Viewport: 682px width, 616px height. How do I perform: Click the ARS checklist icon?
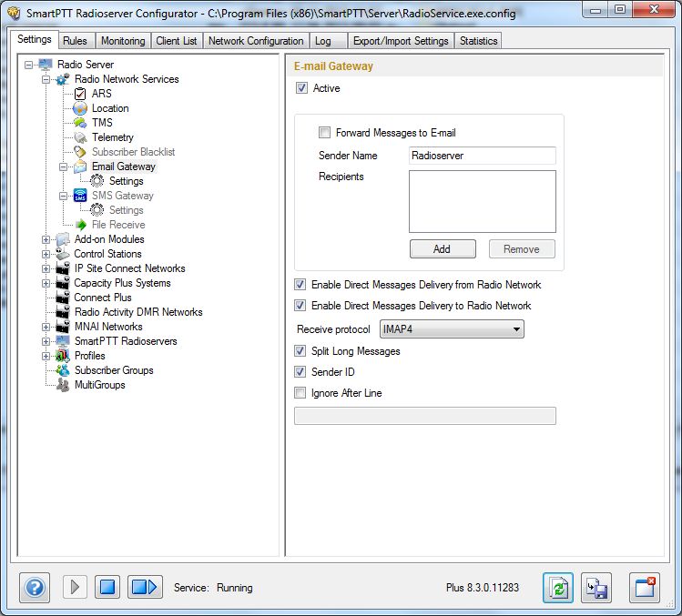(x=80, y=94)
